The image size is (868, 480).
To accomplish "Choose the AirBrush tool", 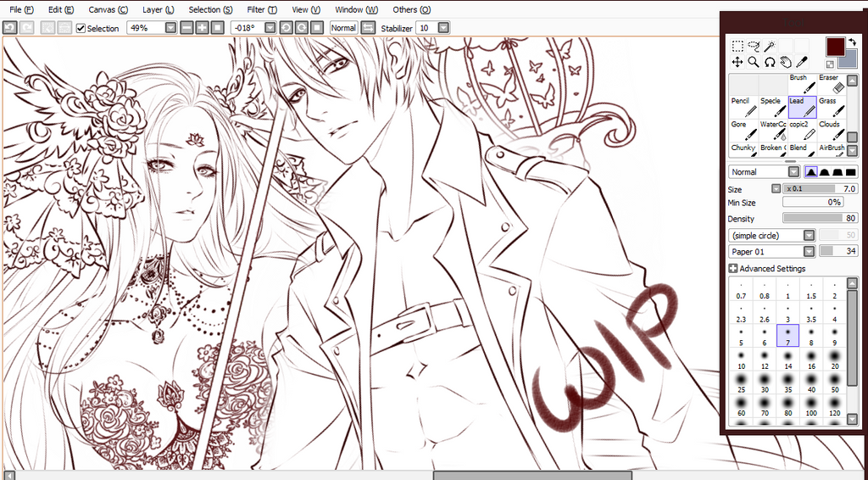I will 832,150.
